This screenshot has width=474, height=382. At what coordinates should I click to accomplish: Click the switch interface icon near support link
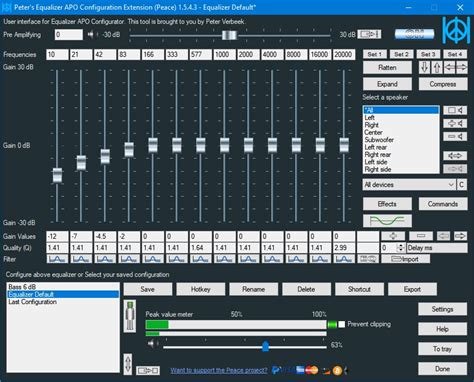(x=148, y=370)
